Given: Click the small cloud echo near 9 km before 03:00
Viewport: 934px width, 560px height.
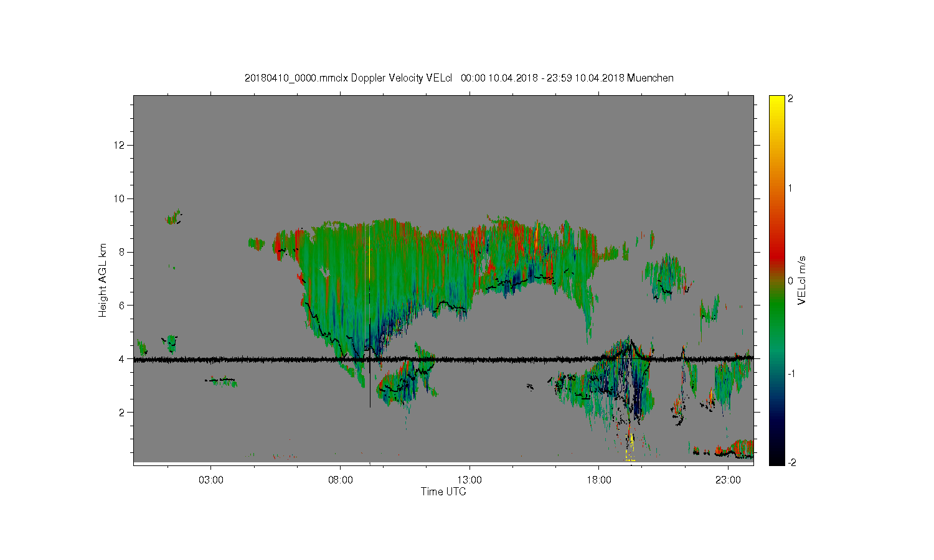Looking at the screenshot, I should [174, 217].
